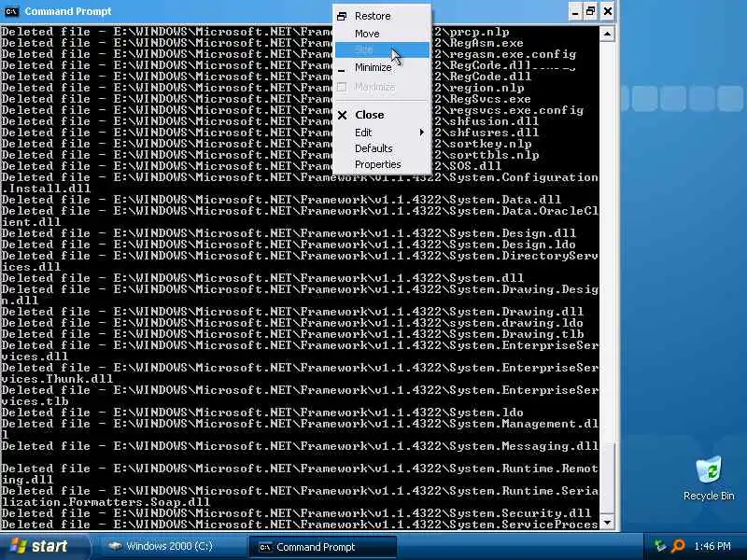This screenshot has width=747, height=560.
Task: Choose Minimize from the system menu
Action: click(x=382, y=67)
